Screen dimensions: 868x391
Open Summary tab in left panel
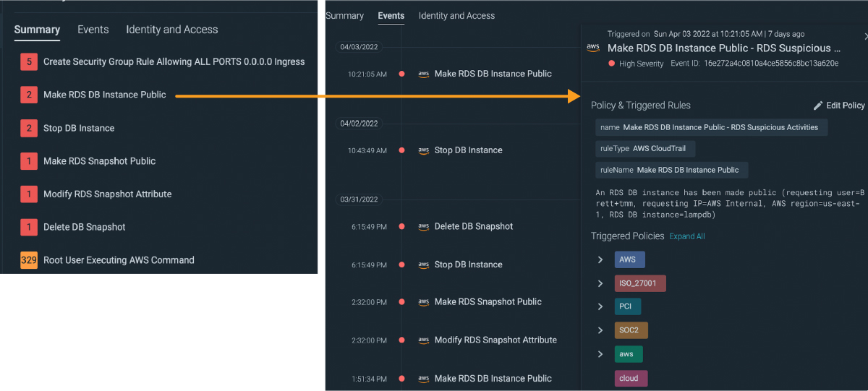click(x=37, y=30)
